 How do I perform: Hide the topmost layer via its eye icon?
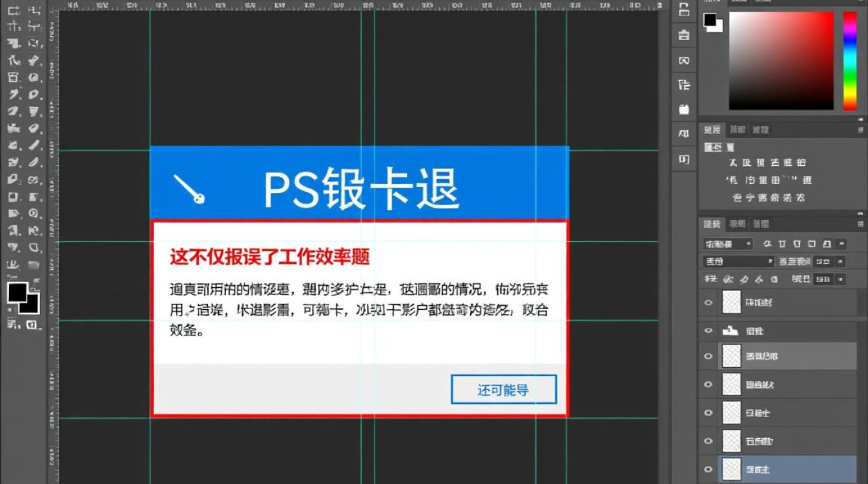(x=709, y=302)
